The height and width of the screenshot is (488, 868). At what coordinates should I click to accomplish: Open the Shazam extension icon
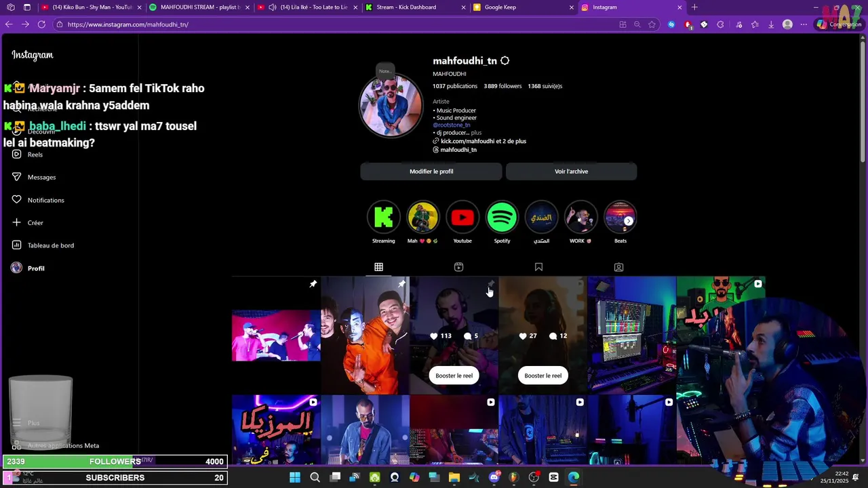pyautogui.click(x=671, y=24)
